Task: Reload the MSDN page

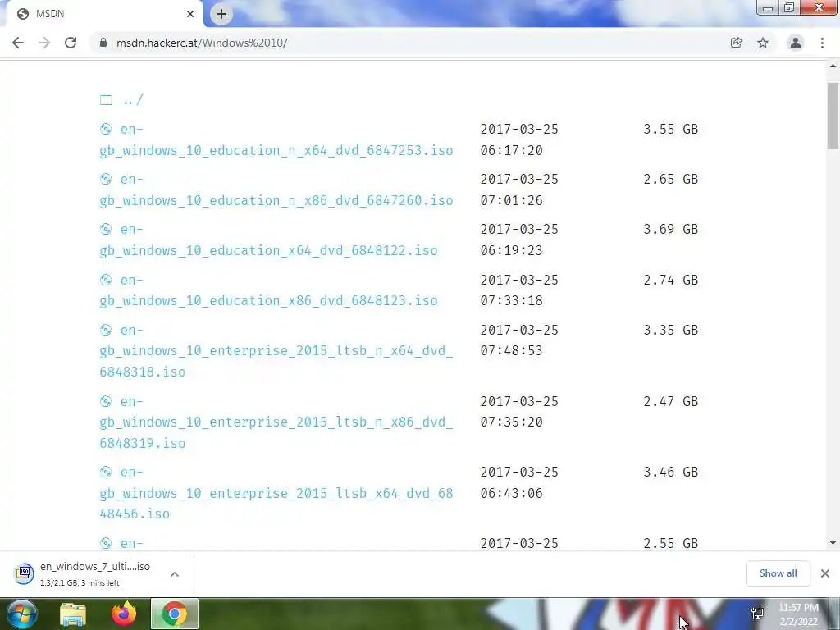Action: point(71,43)
